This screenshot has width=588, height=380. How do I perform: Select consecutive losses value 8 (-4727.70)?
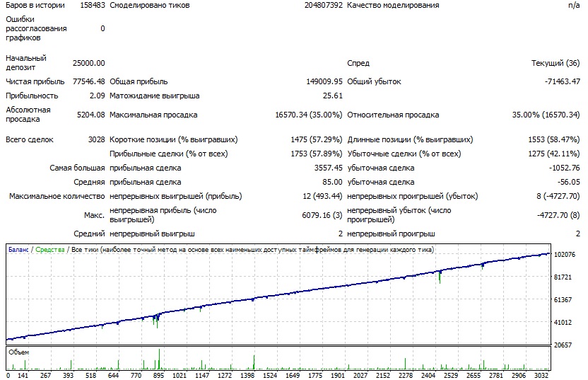pyautogui.click(x=558, y=197)
